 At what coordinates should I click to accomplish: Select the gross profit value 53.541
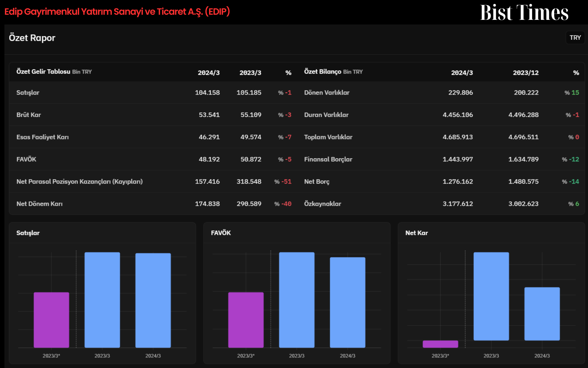[x=209, y=115]
